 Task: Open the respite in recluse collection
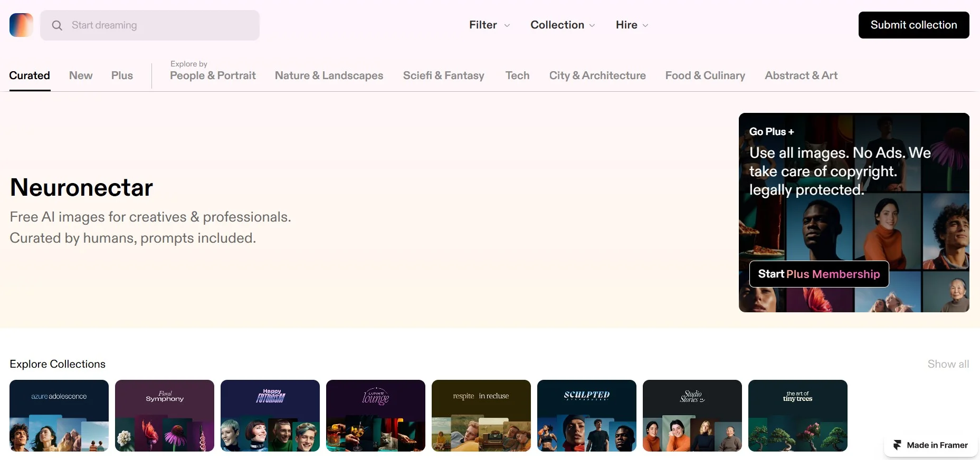(x=481, y=416)
